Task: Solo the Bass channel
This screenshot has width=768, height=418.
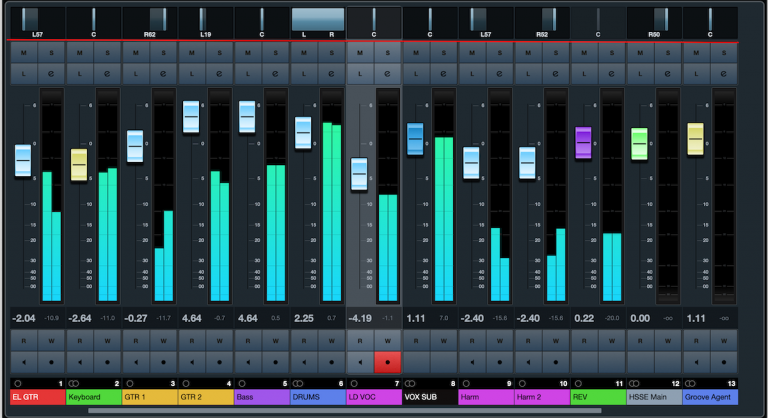Action: pyautogui.click(x=275, y=52)
